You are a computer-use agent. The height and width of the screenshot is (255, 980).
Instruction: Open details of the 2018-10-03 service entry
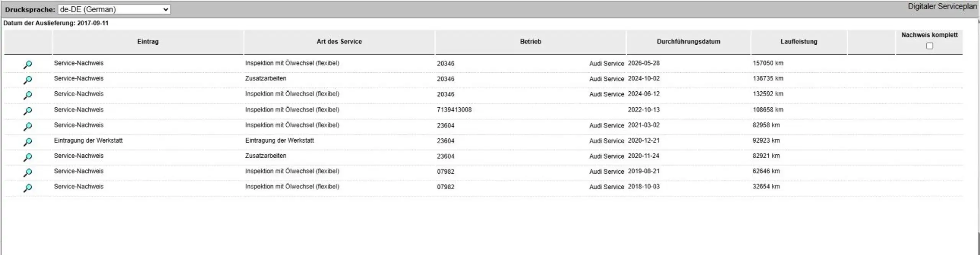point(28,188)
